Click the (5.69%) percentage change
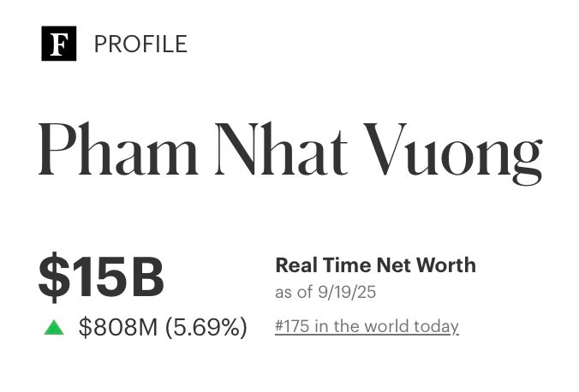The width and height of the screenshot is (579, 392). click(206, 326)
